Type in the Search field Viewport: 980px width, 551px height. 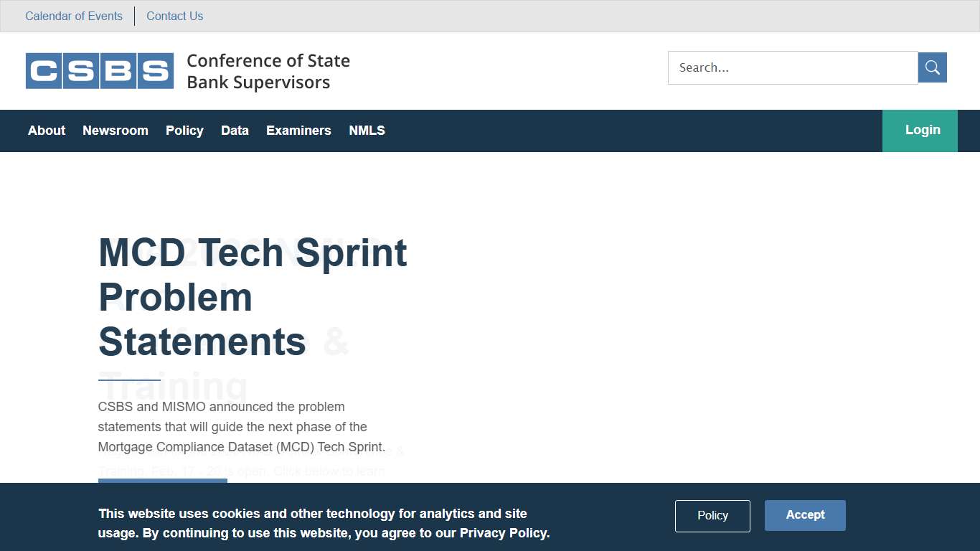pos(793,67)
